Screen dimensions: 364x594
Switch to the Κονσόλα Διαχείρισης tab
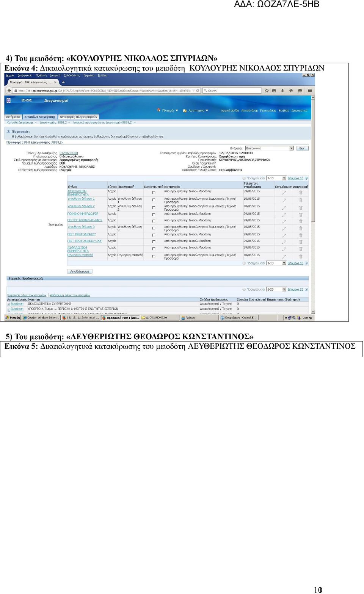click(40, 117)
